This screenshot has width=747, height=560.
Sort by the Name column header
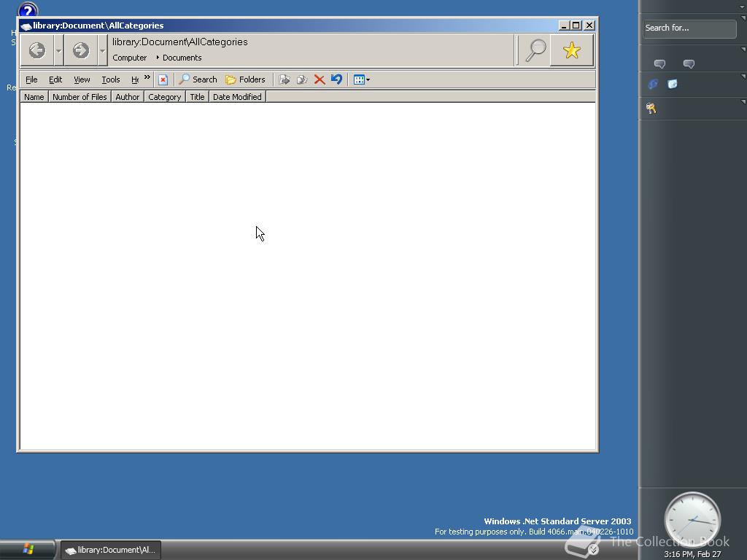coord(34,97)
